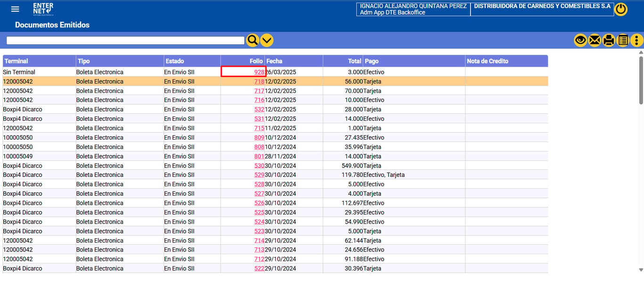Expand advanced search chevron button
The image size is (644, 292).
click(267, 41)
